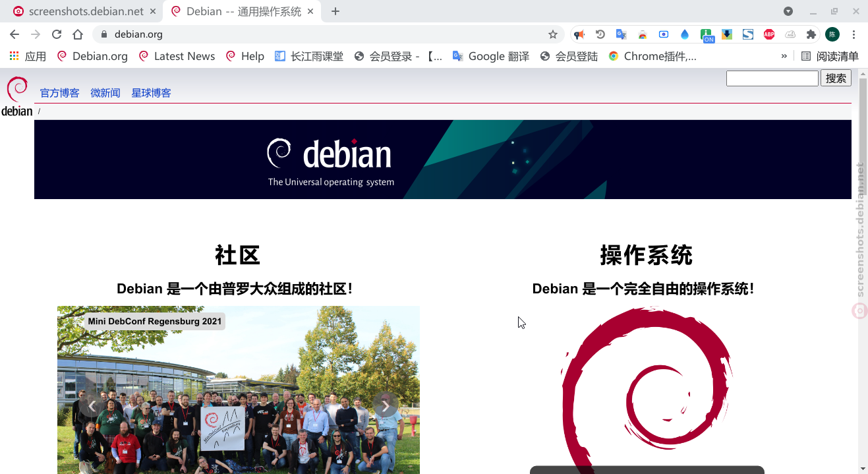The height and width of the screenshot is (474, 868).
Task: Open the megaphone extension icon
Action: 579,34
